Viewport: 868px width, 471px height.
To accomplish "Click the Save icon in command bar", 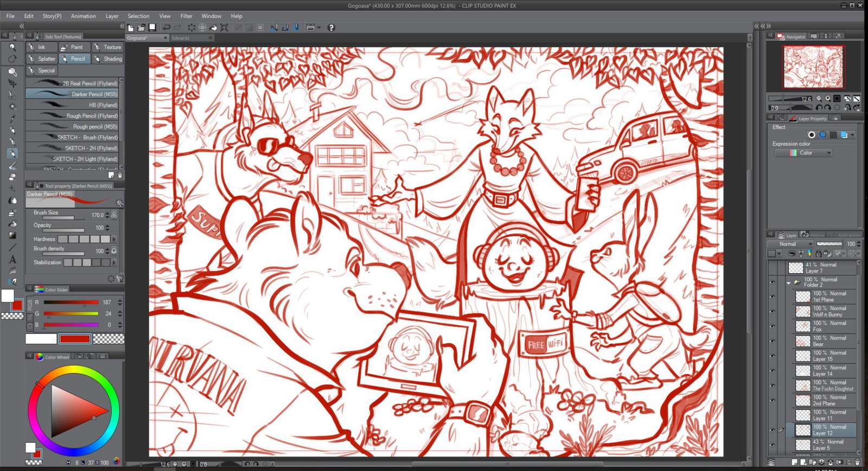I will (152, 28).
